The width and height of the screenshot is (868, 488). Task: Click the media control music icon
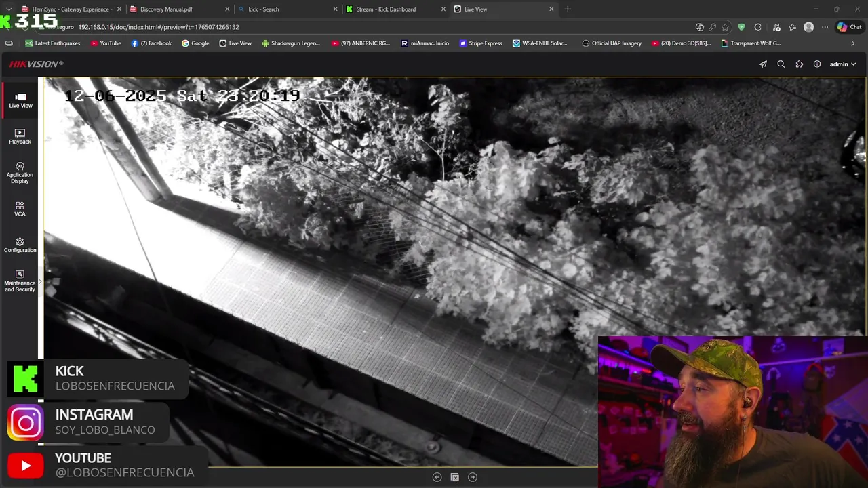click(776, 27)
